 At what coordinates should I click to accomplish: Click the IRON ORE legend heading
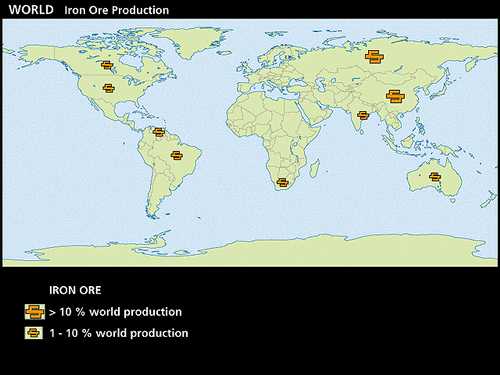75,290
